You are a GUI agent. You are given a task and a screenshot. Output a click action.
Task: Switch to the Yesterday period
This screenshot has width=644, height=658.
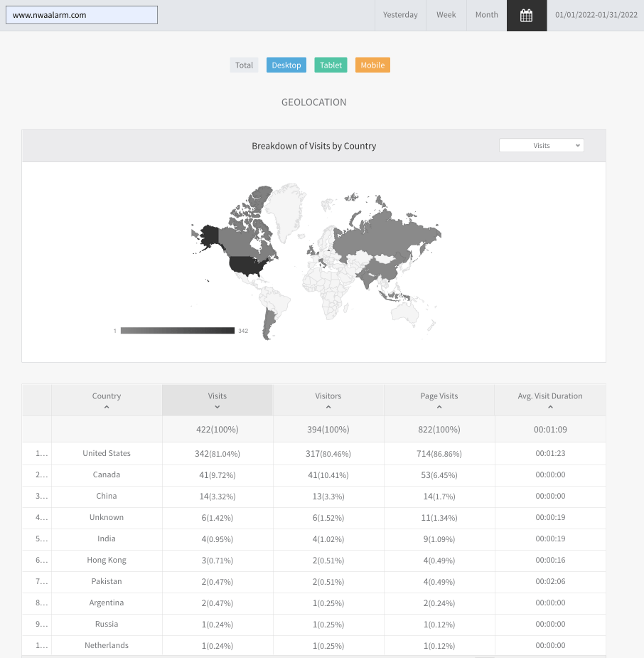[x=400, y=15]
